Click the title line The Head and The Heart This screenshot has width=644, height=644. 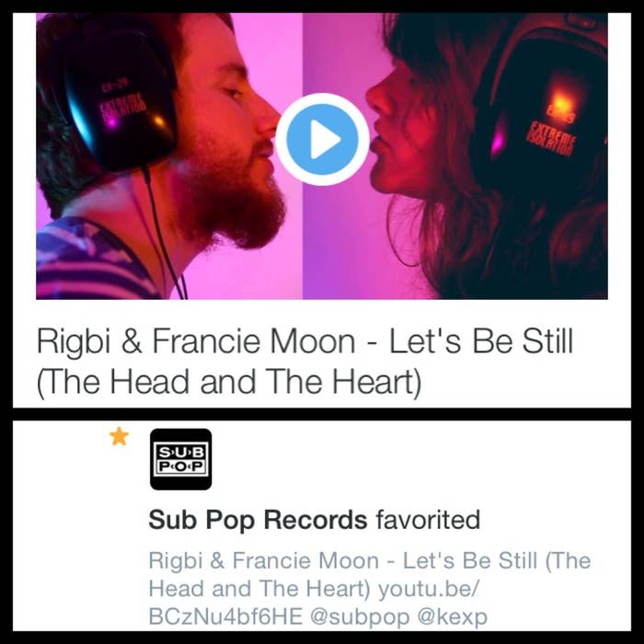point(229,382)
